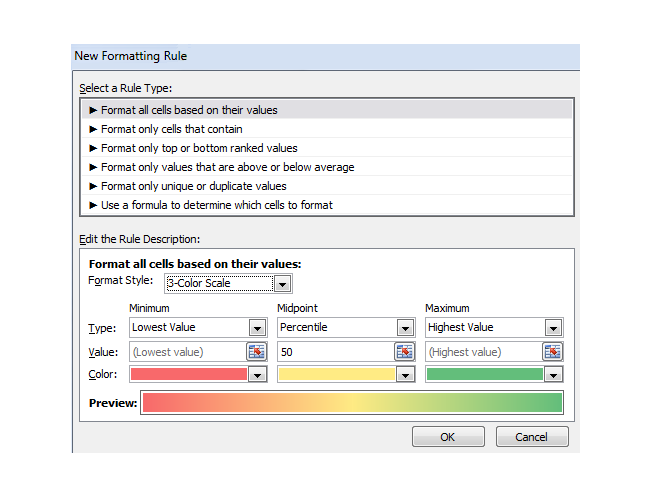
Task: Select 'Format all cells based on their values'
Action: tap(327, 110)
